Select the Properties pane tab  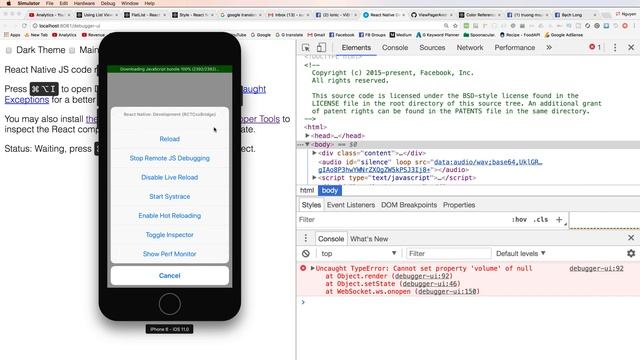click(459, 205)
